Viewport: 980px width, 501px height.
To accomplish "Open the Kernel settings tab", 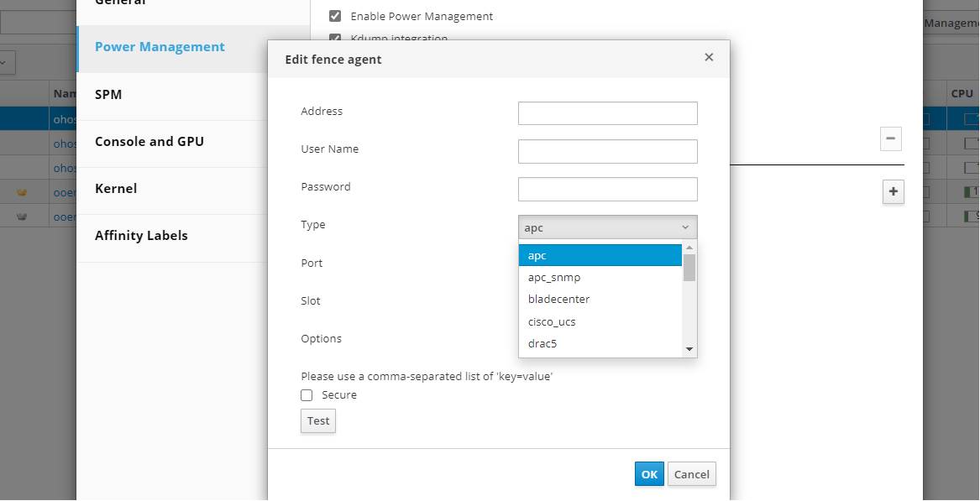I will 116,189.
